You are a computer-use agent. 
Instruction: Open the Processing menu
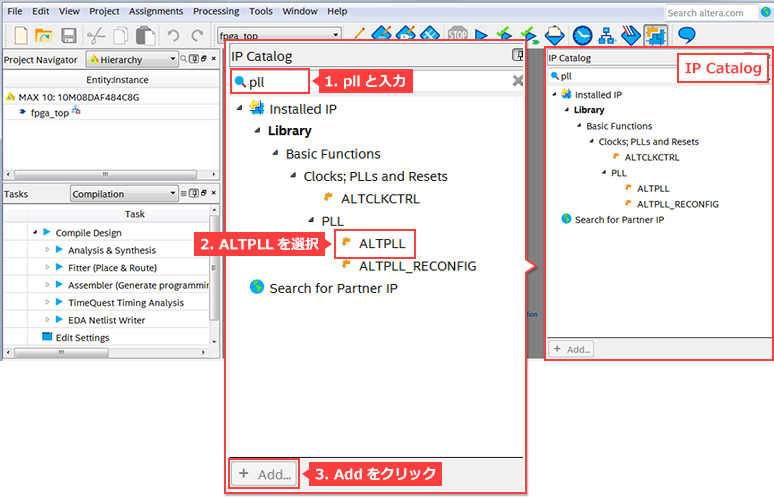tap(216, 11)
